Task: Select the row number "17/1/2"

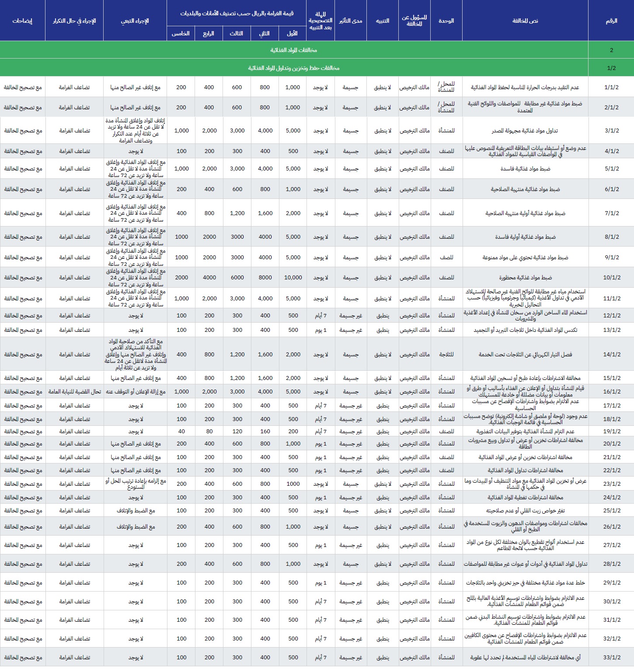Action: (612, 405)
